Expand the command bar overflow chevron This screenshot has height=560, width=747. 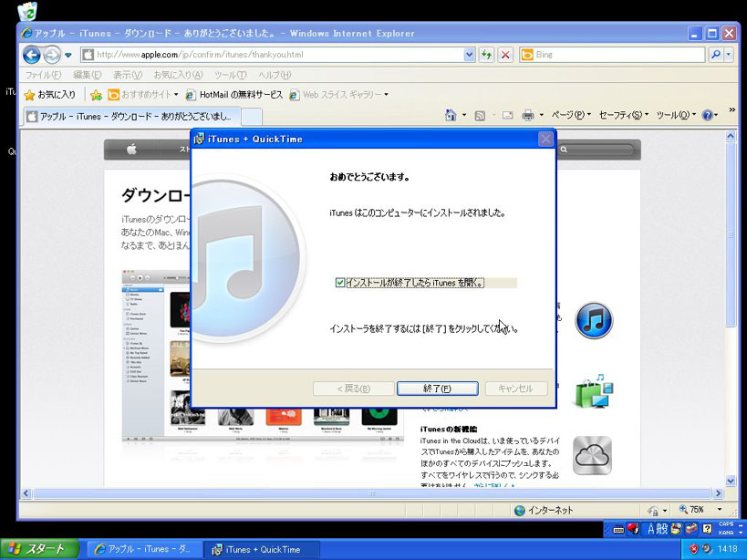click(731, 110)
